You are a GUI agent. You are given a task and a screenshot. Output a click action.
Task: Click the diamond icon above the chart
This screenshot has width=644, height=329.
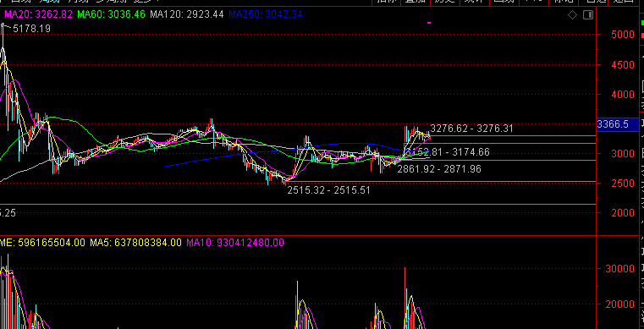tap(572, 15)
